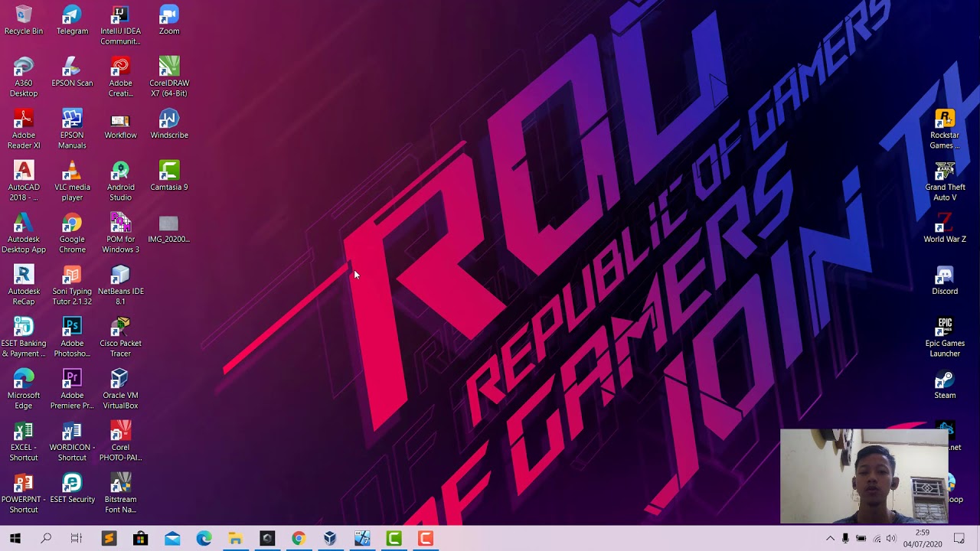980x551 pixels.
Task: Click the A360 Desktop shortcut
Action: pos(24,77)
